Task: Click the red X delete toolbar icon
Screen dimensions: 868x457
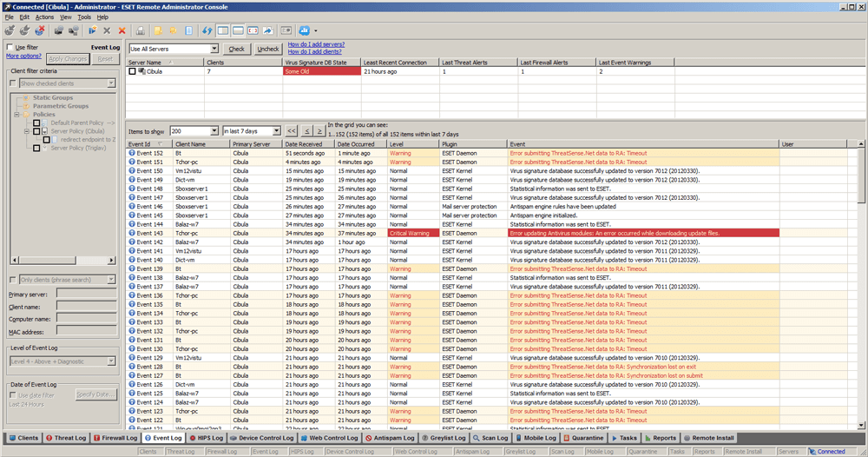Action: (122, 30)
